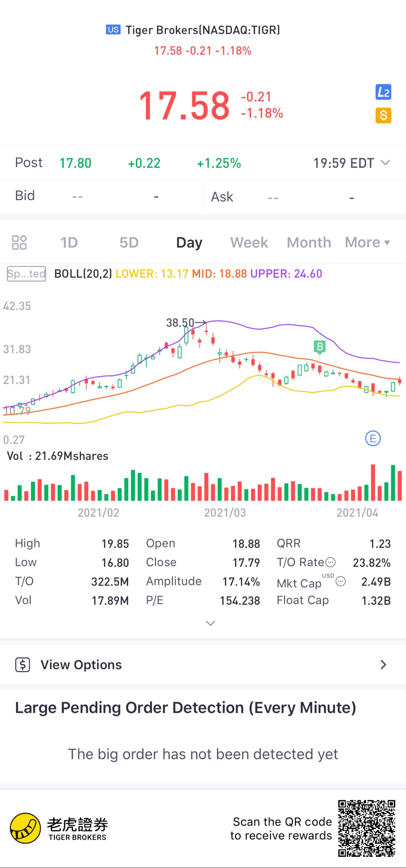Open the chart layout grid icon
Viewport: 406px width, 868px height.
[x=19, y=242]
